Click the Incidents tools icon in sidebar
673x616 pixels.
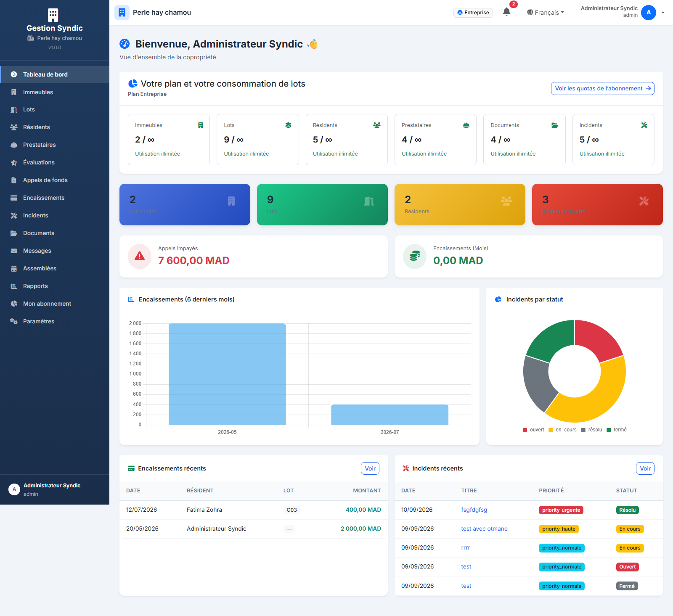coord(14,216)
